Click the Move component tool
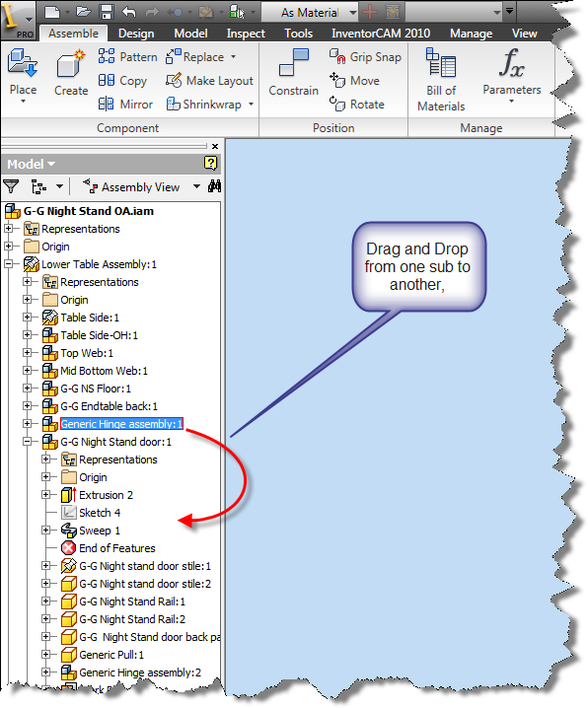 (x=354, y=81)
